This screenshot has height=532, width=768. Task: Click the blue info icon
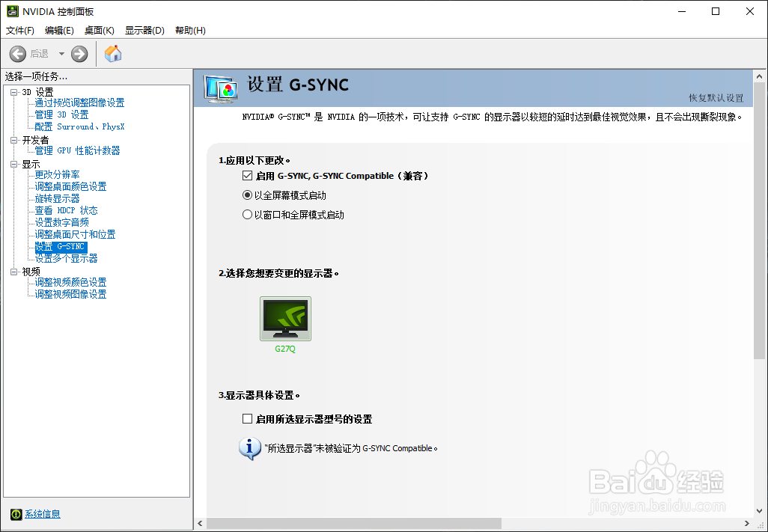pyautogui.click(x=250, y=448)
